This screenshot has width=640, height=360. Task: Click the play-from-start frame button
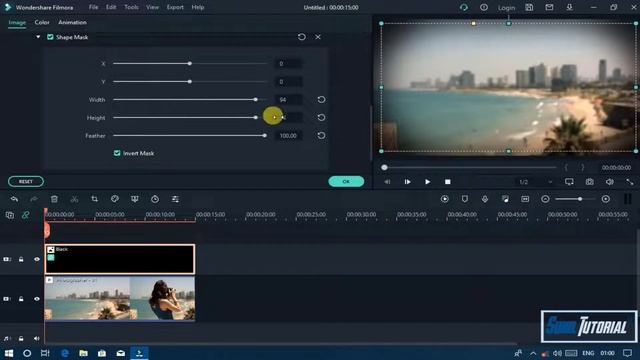[407, 182]
